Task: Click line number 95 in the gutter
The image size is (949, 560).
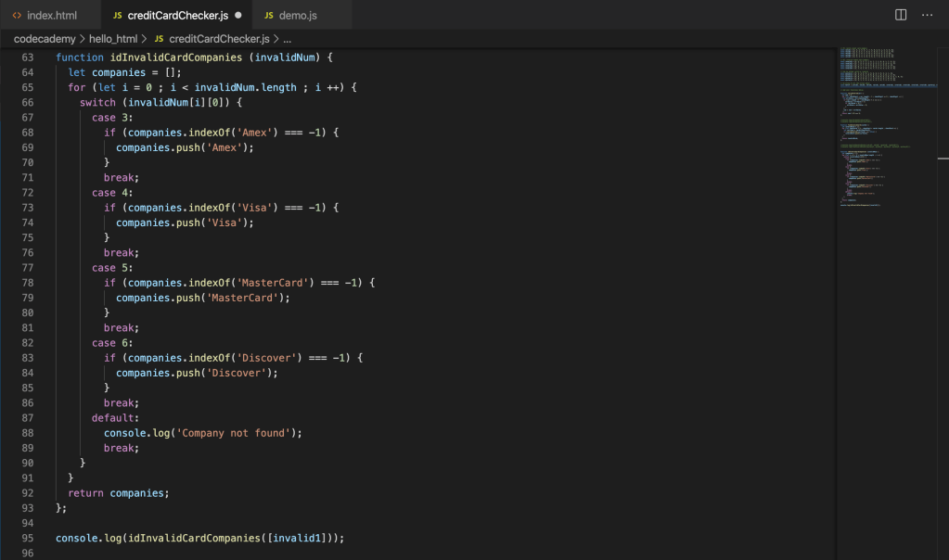Action: click(x=26, y=538)
